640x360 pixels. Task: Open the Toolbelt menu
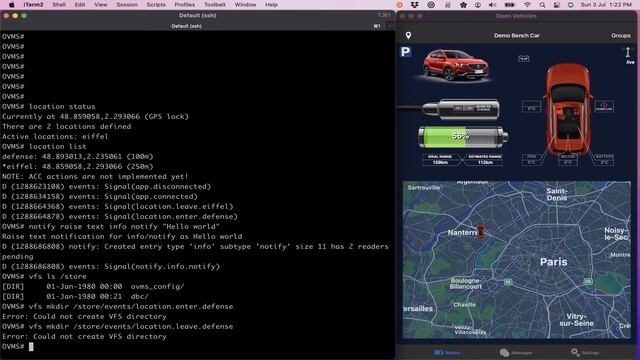[215, 4]
